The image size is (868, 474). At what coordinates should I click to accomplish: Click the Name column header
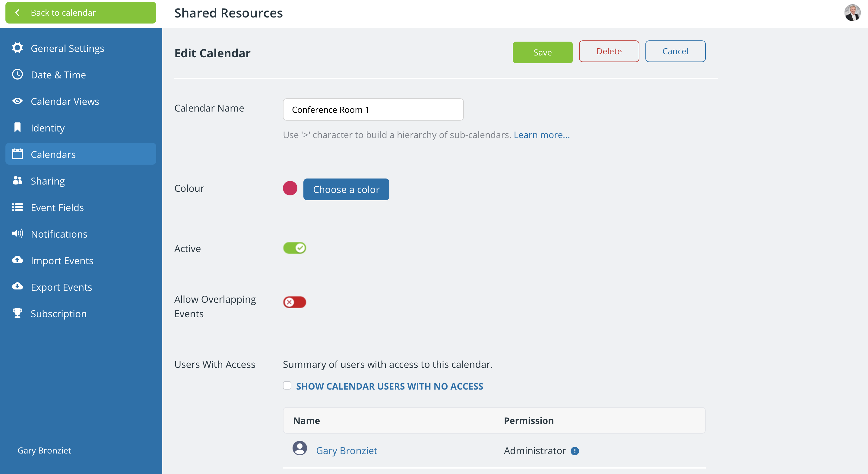[x=306, y=421]
